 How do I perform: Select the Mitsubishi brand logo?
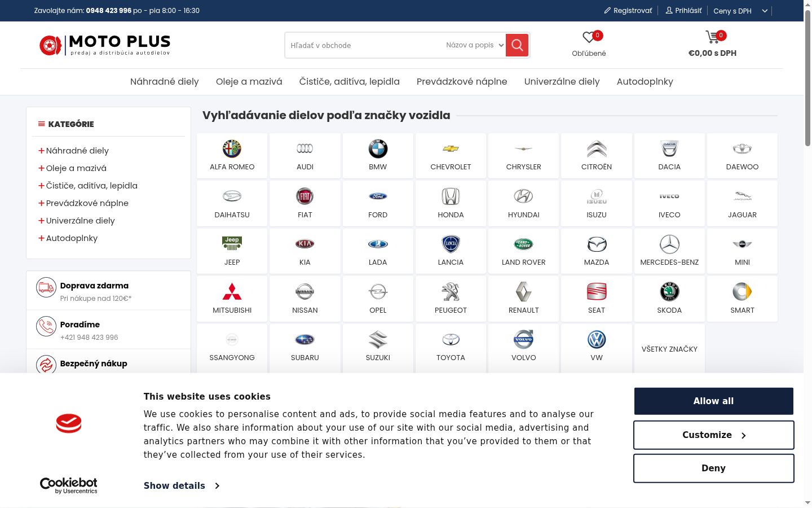232,292
